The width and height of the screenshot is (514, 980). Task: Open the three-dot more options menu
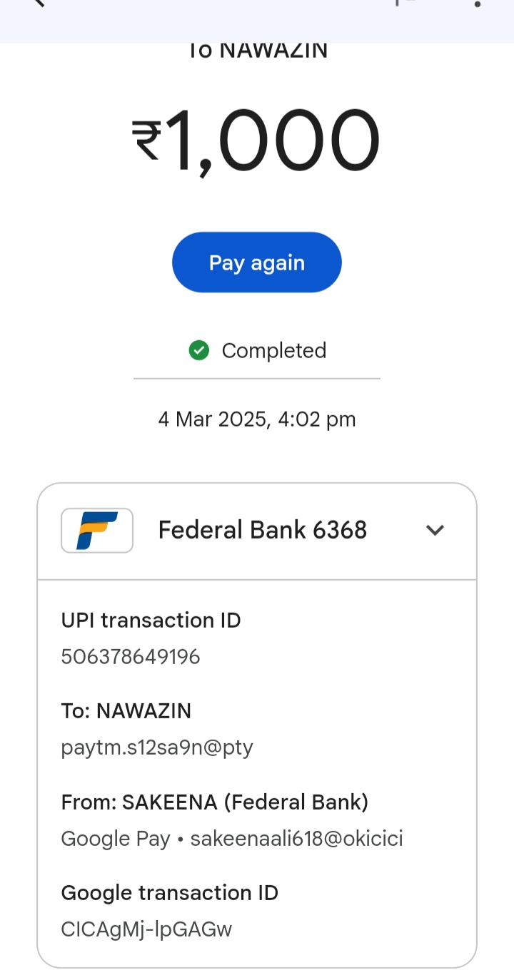pos(477,4)
